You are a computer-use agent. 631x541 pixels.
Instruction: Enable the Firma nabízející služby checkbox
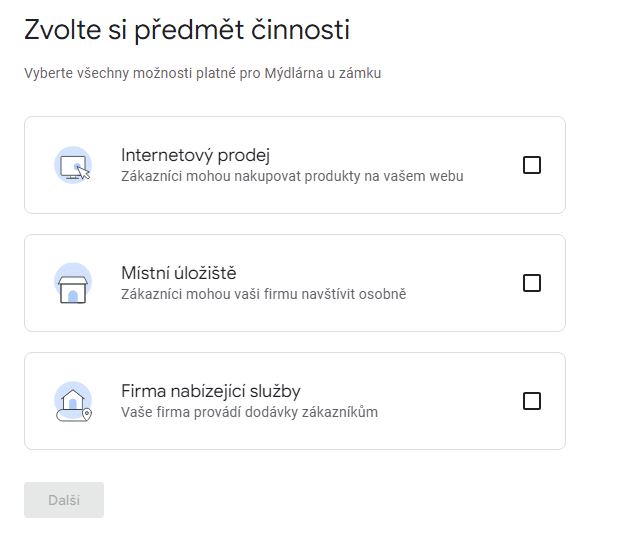click(x=532, y=401)
